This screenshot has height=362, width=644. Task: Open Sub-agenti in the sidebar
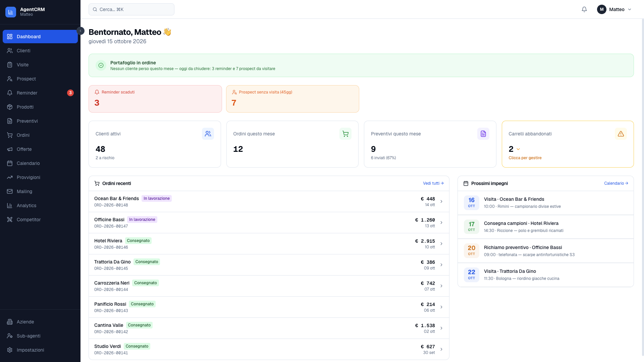[40, 336]
